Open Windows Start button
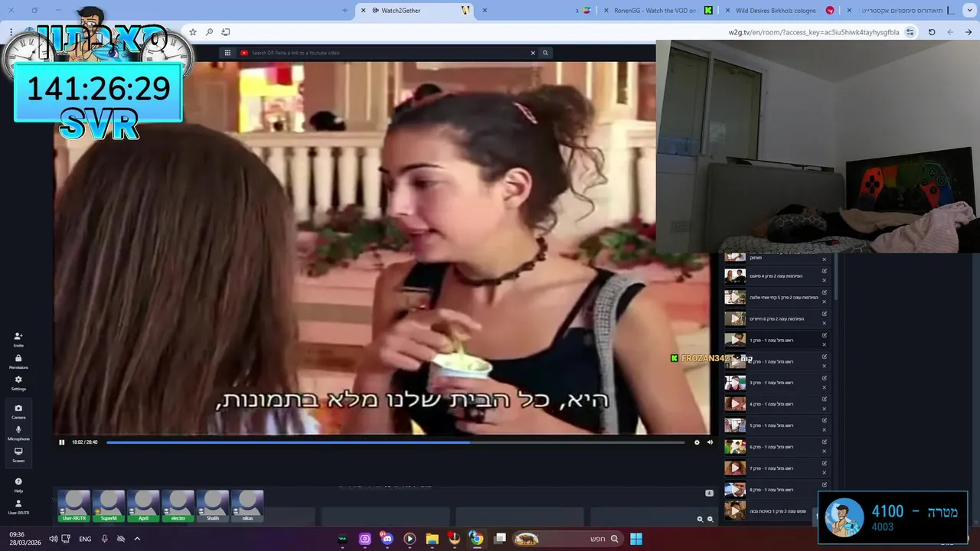The height and width of the screenshot is (551, 980). click(636, 539)
